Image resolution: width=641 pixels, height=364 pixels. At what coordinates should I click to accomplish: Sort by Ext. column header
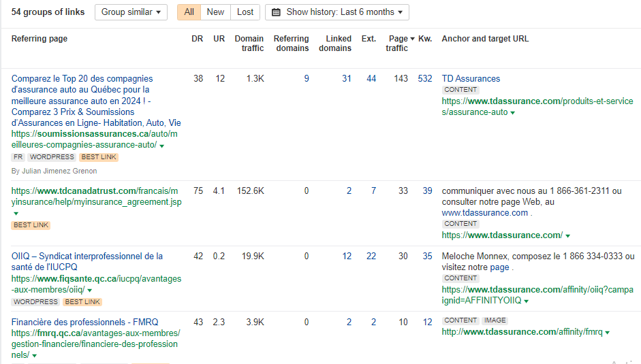(369, 39)
